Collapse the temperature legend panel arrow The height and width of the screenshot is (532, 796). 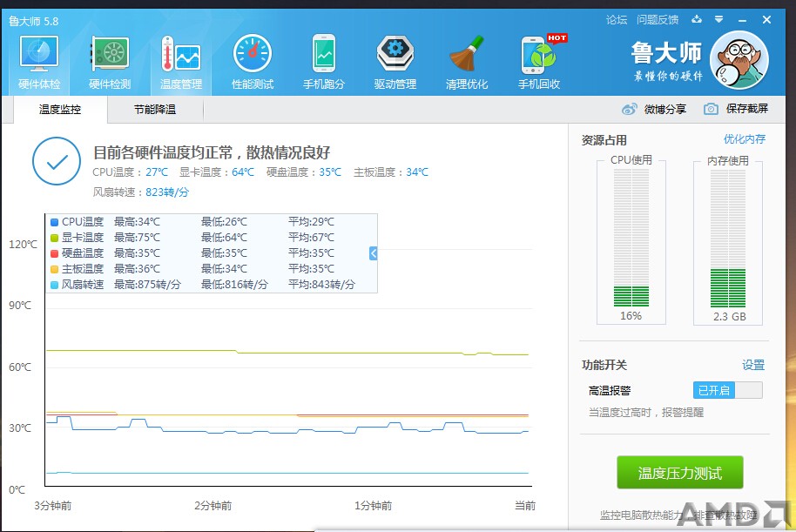pos(373,253)
